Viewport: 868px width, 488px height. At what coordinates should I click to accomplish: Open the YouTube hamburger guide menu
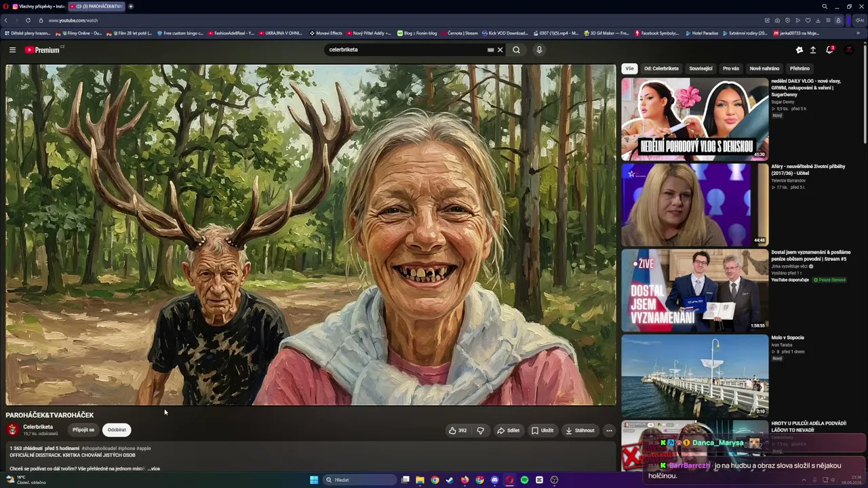point(12,49)
